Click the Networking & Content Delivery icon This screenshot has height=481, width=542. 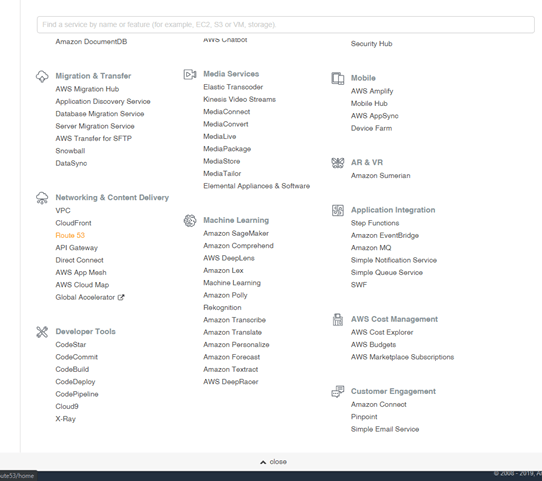(42, 198)
